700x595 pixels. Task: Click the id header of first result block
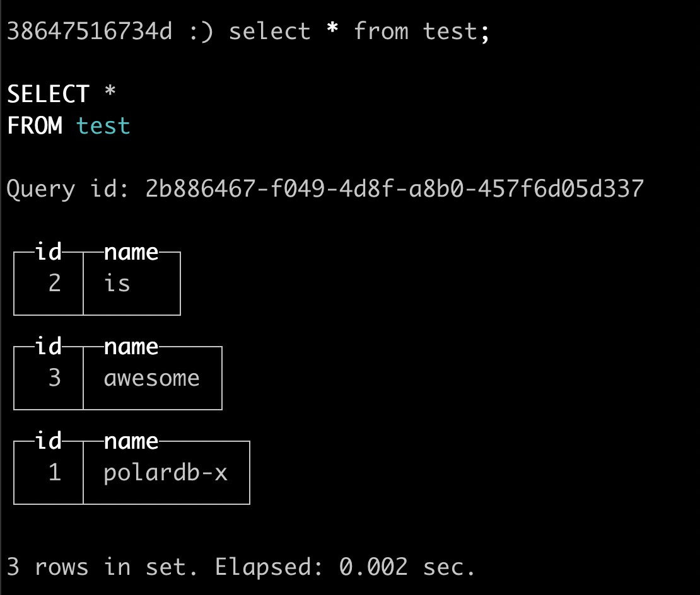(x=48, y=252)
